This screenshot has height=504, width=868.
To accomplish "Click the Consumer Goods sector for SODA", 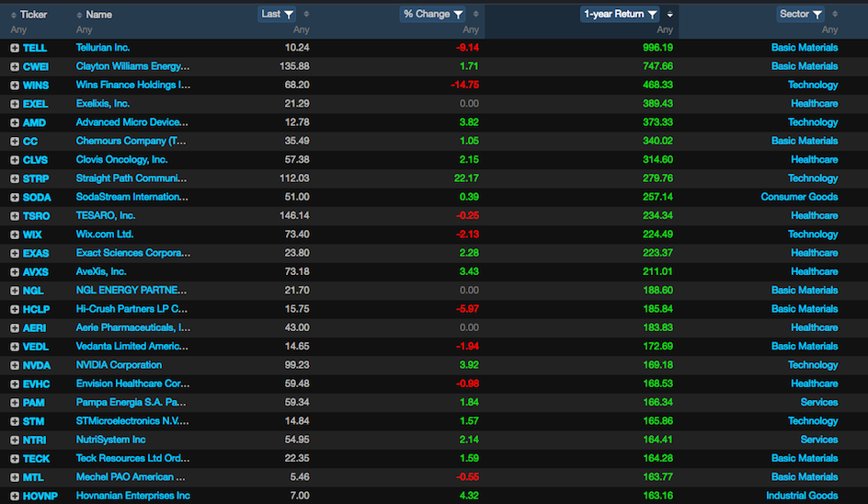I will (799, 197).
